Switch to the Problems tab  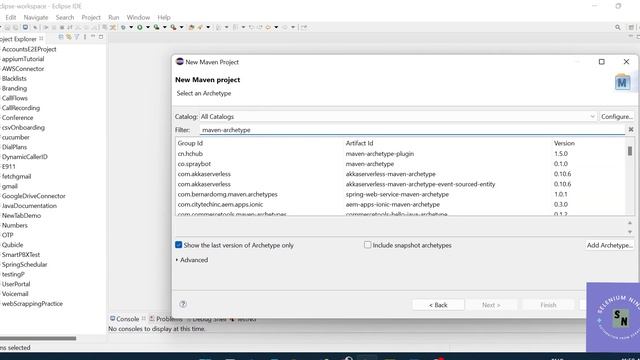point(166,319)
